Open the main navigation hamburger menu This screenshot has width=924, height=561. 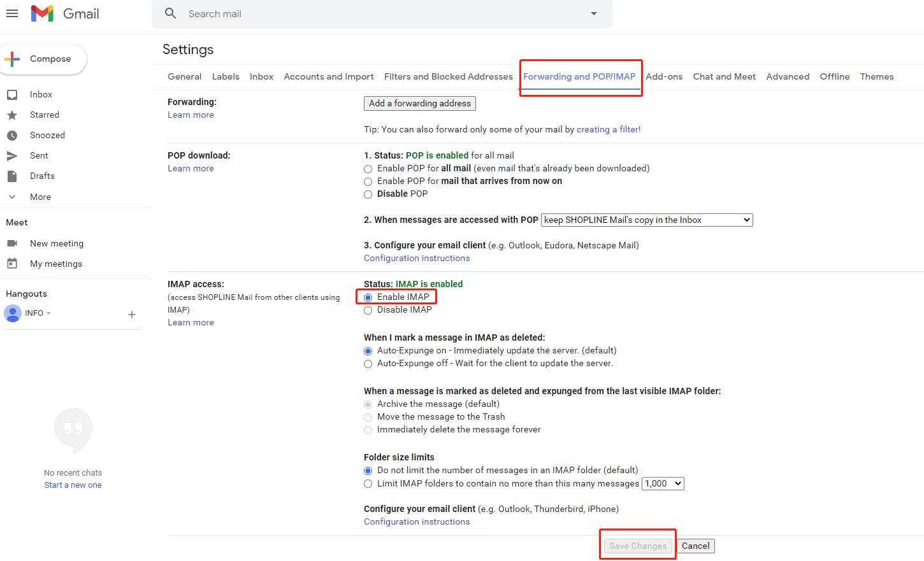pos(12,13)
